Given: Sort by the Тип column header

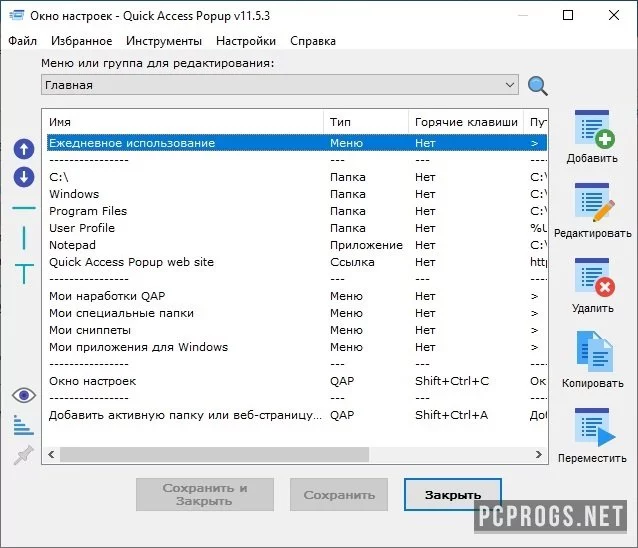Looking at the screenshot, I should (366, 122).
